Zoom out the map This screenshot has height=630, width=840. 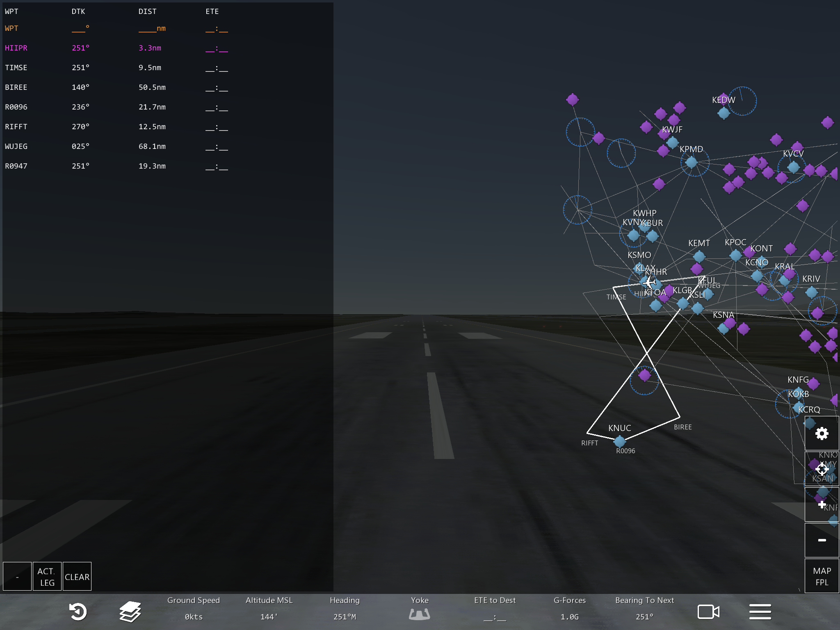(x=822, y=540)
